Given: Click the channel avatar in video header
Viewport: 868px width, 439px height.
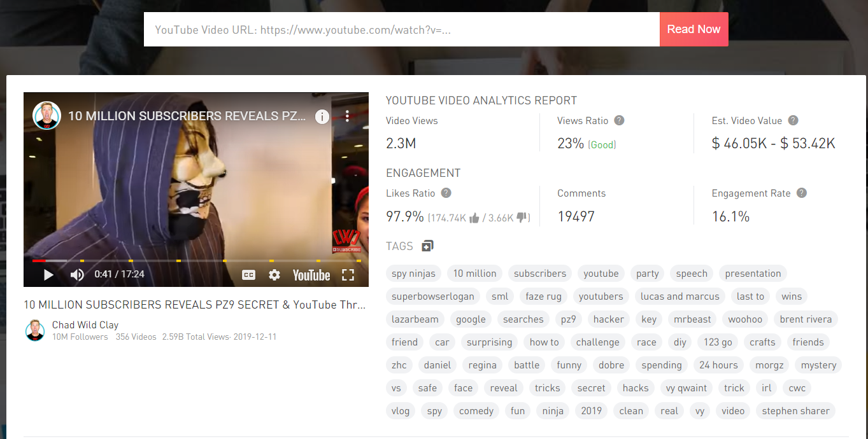Looking at the screenshot, I should coord(46,116).
